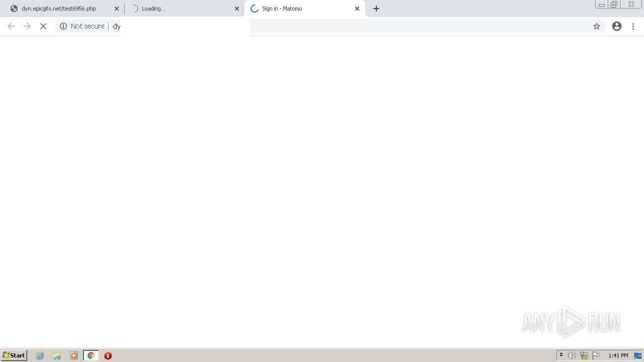The image size is (644, 362).
Task: Open the red Opera taskbar icon
Action: pos(108,355)
